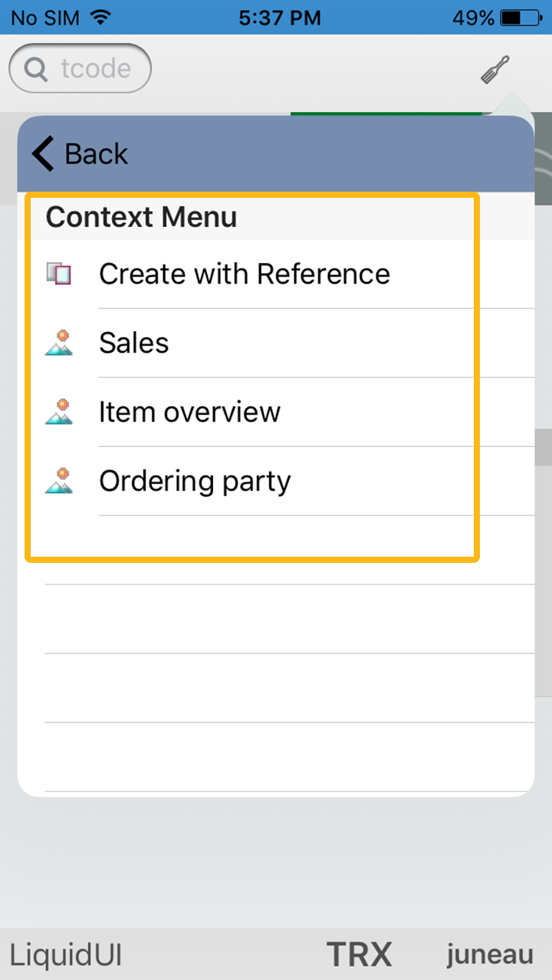Screen dimensions: 552x980
Task: Tap the juneau label in footer
Action: [490, 955]
